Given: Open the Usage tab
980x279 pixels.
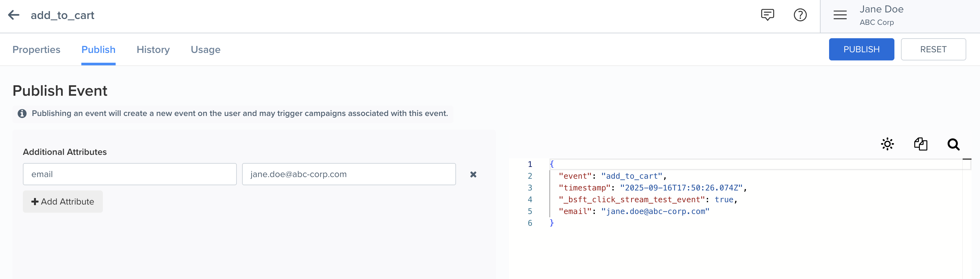Looking at the screenshot, I should tap(205, 49).
